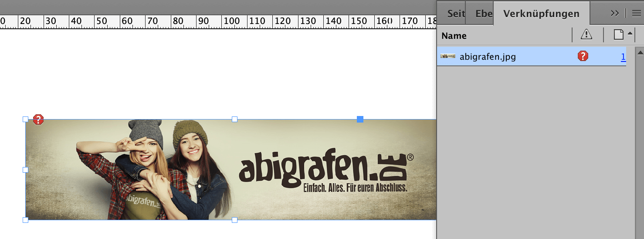Click the horizontal ruler at 100 mark
The image size is (644, 239).
point(232,21)
